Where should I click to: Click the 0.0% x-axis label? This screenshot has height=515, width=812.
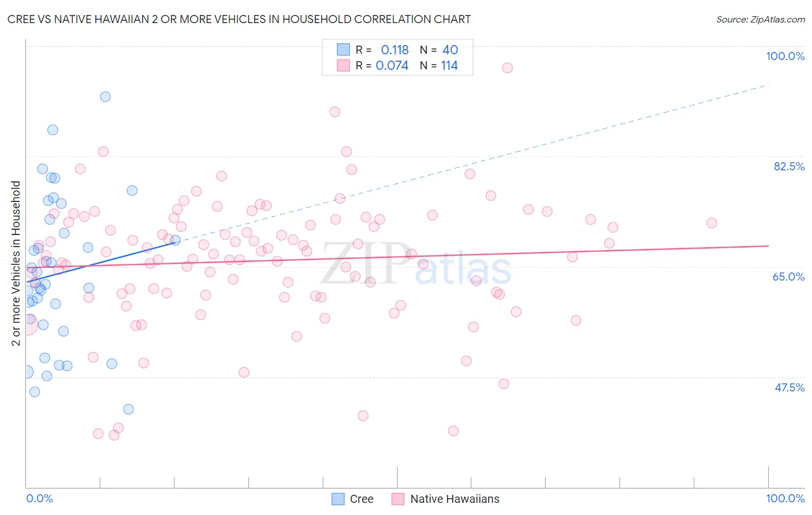pos(39,498)
